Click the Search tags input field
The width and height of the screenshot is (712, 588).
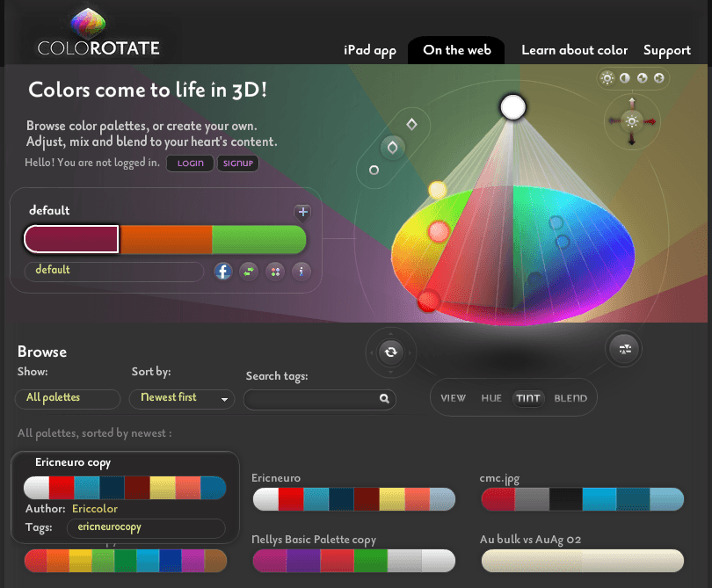320,399
